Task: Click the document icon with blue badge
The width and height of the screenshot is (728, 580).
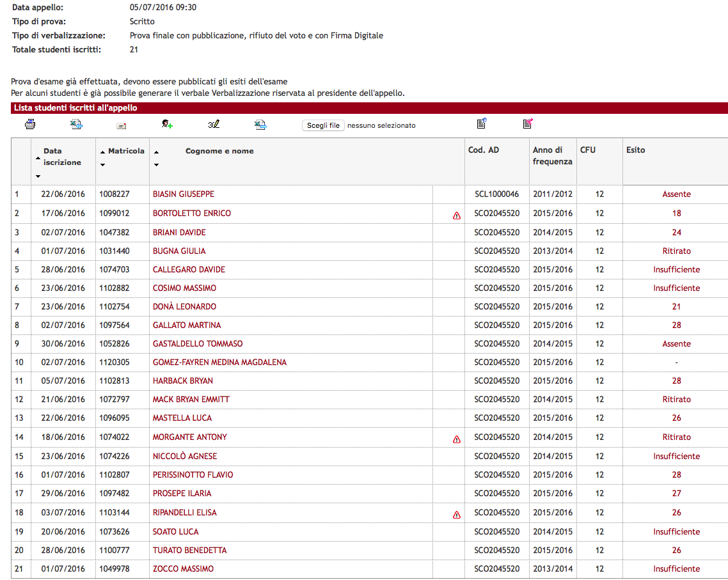Action: [482, 123]
